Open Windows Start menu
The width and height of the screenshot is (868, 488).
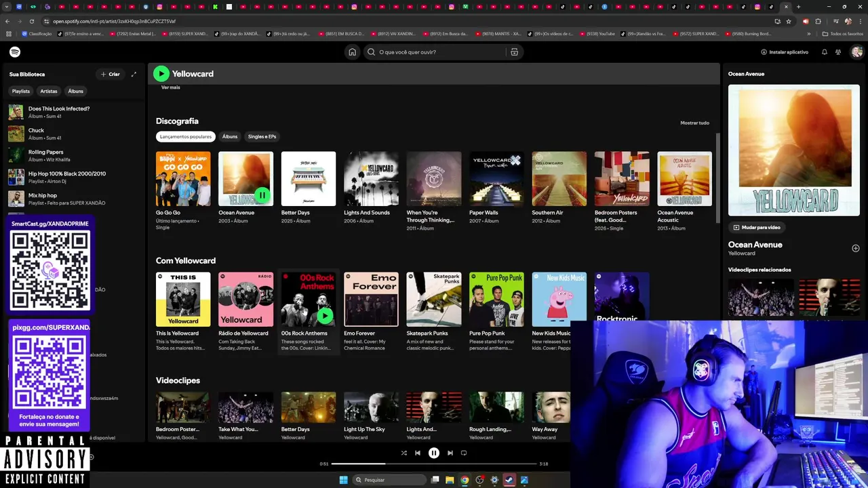coord(343,480)
